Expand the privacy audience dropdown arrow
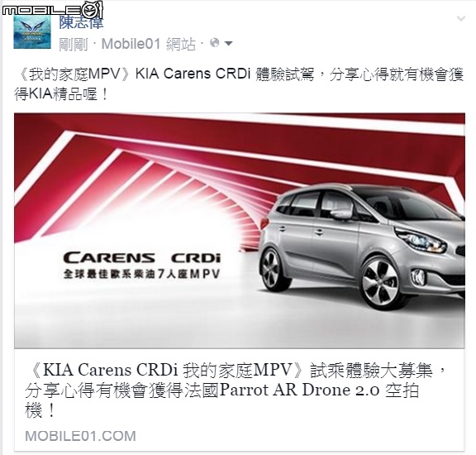 tap(228, 44)
